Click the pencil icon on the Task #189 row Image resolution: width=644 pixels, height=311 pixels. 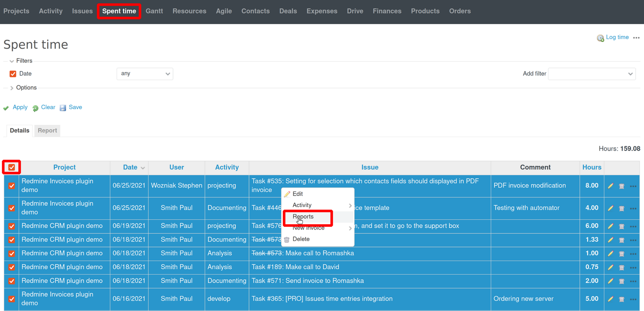[611, 267]
